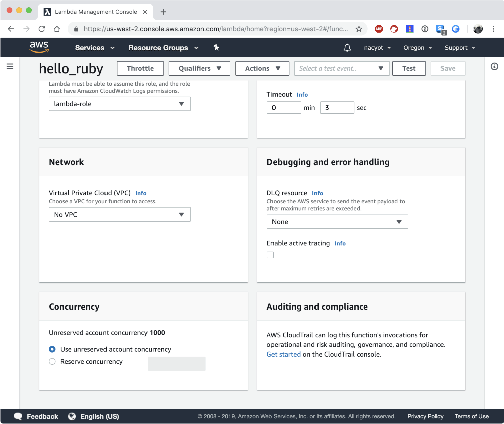
Task: Reload the Lambda console page
Action: click(42, 29)
